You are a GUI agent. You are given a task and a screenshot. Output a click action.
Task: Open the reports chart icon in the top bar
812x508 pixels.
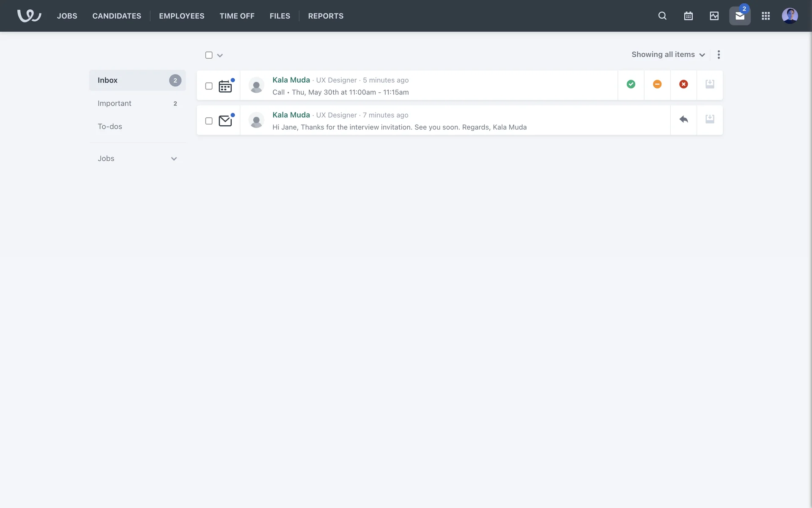coord(714,16)
